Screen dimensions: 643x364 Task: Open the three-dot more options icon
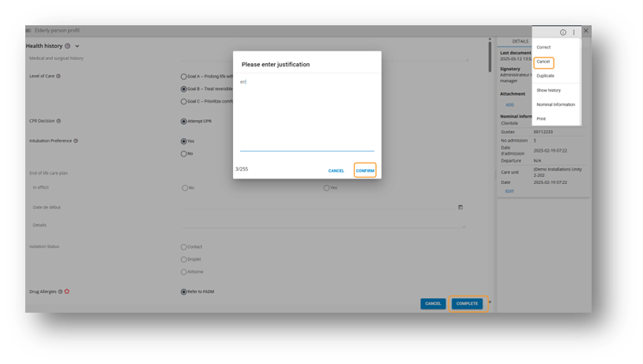coord(573,32)
